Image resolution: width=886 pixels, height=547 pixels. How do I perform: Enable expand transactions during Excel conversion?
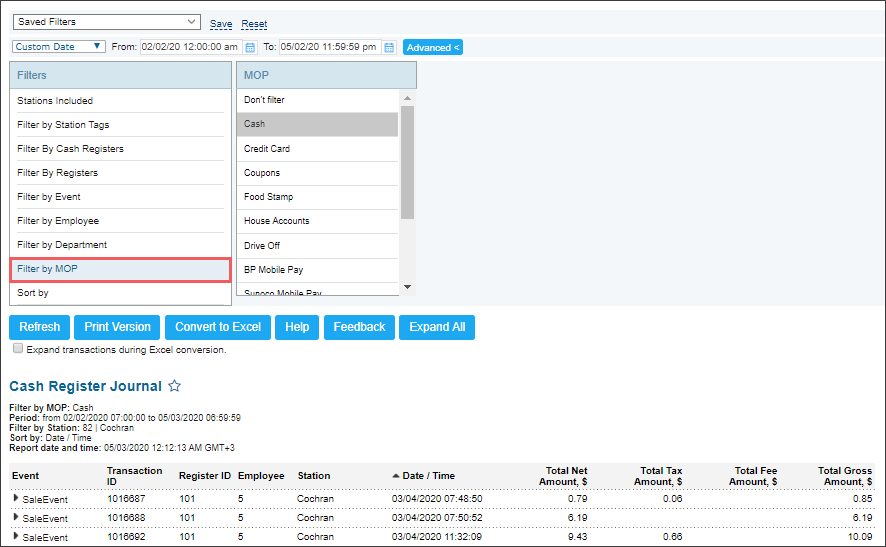pos(17,349)
